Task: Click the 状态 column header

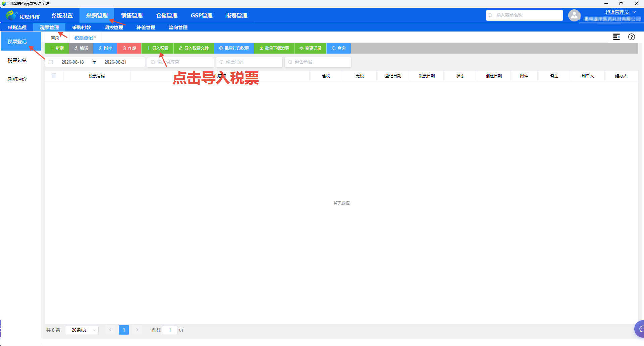Action: (460, 76)
